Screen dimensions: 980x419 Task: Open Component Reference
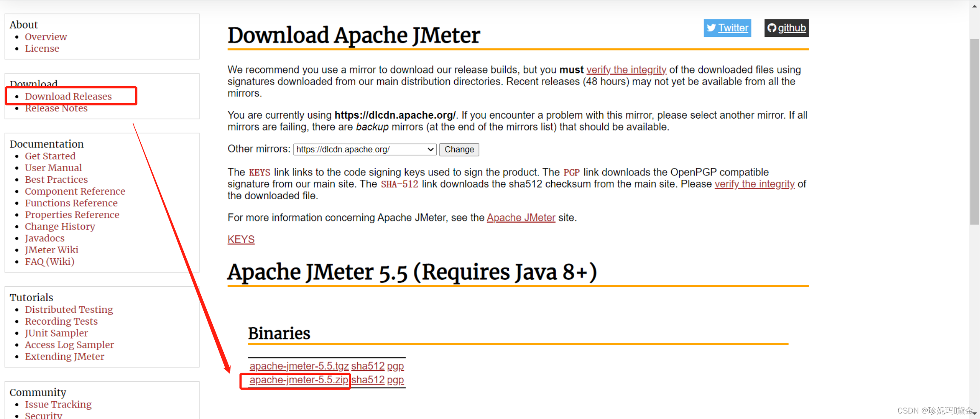pos(75,191)
